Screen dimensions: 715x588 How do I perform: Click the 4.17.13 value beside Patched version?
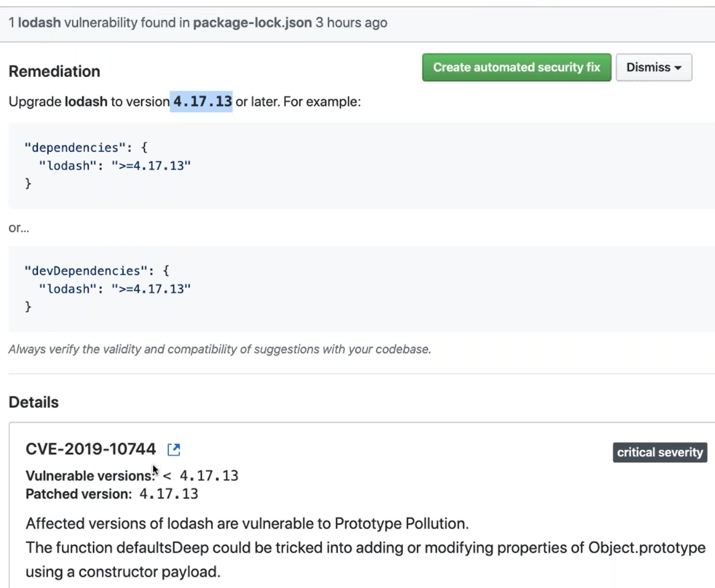(x=169, y=494)
